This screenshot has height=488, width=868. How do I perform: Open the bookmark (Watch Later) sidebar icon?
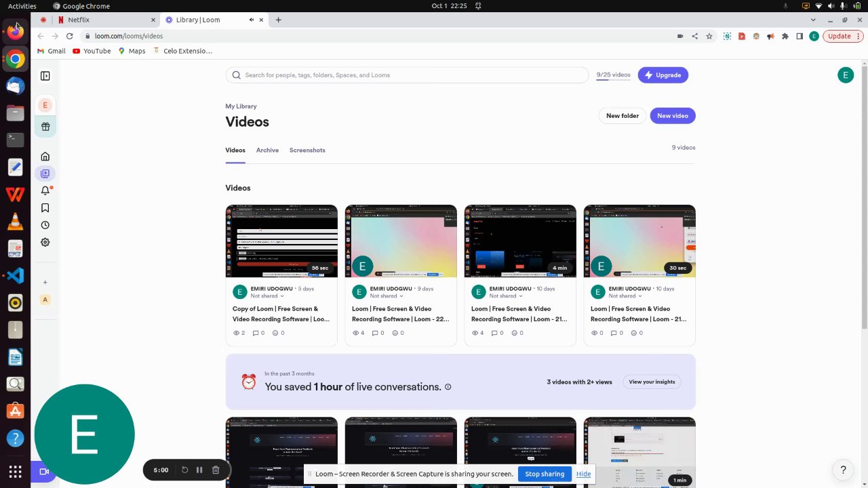click(45, 208)
